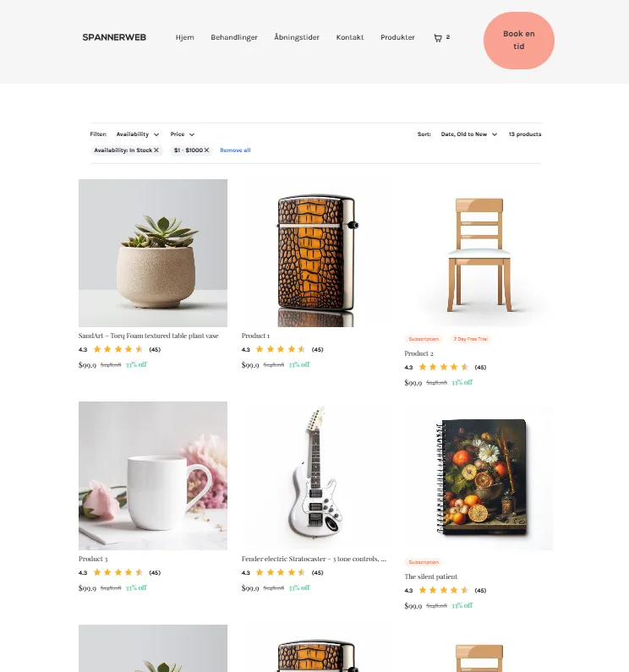This screenshot has height=672, width=629.
Task: Open the wooden chair product image
Action: [x=479, y=253]
